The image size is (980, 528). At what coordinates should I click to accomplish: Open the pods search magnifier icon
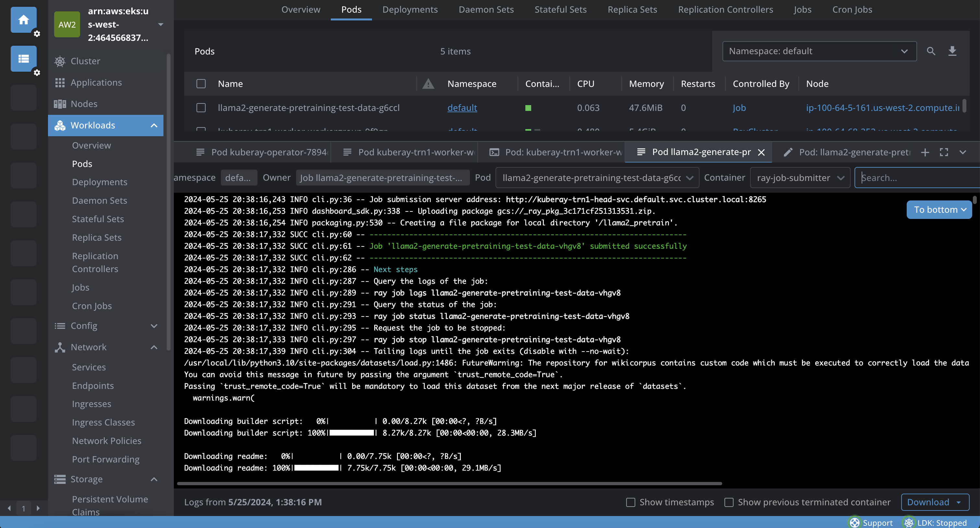930,51
